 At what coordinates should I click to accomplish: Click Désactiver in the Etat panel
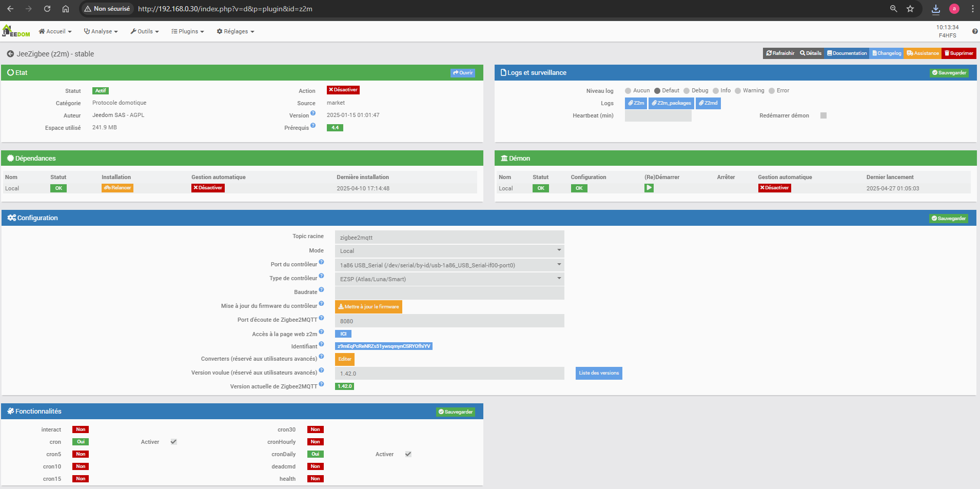click(343, 90)
